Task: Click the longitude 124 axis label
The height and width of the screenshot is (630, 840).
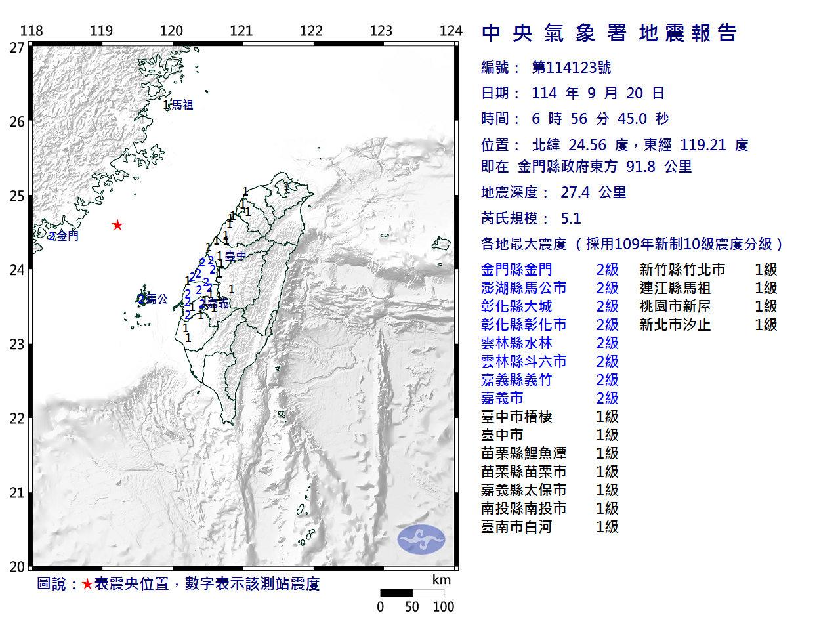Action: 451,31
